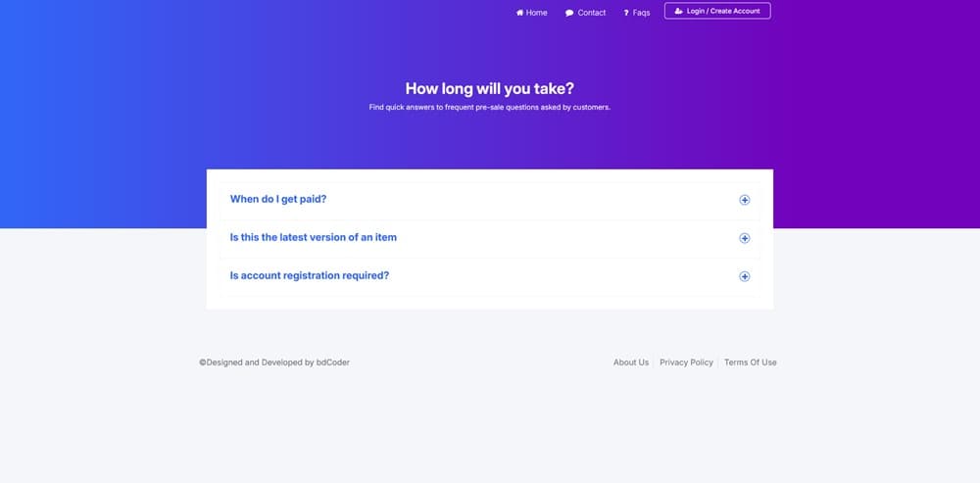Click the 'Find quick answers' subtitle text
This screenshot has height=483, width=980.
click(x=489, y=107)
